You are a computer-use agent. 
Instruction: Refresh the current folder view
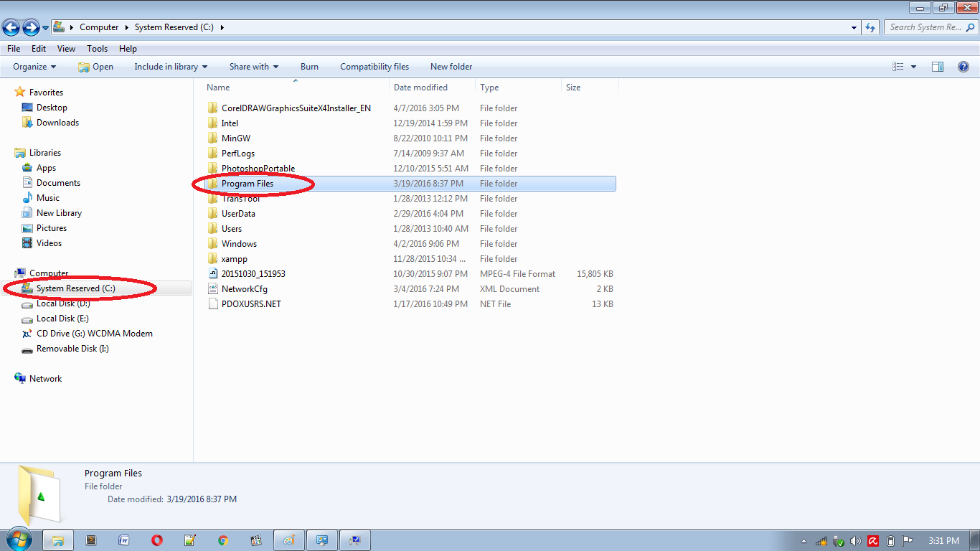[870, 27]
